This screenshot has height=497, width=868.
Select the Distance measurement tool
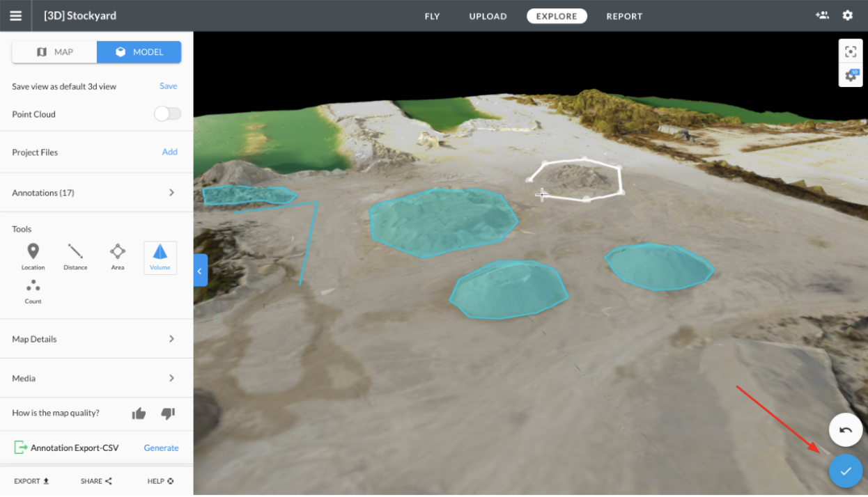pyautogui.click(x=75, y=256)
